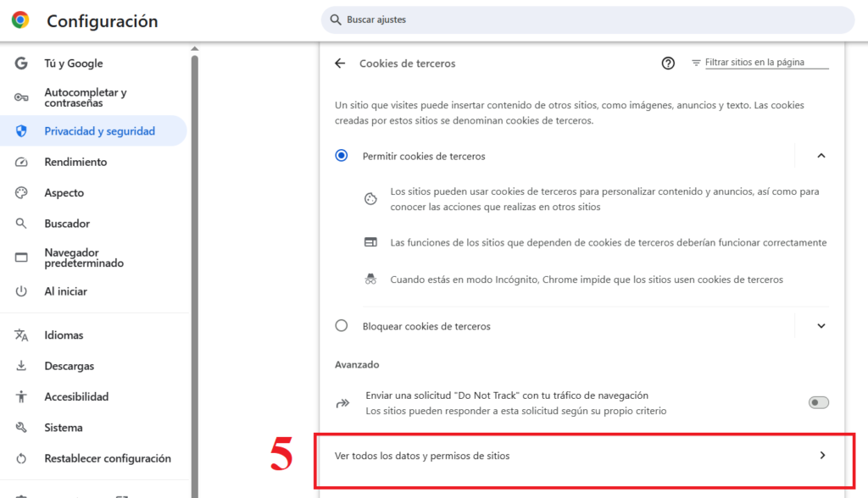Click the Rendimiento gauge icon
This screenshot has width=868, height=498.
click(x=21, y=162)
